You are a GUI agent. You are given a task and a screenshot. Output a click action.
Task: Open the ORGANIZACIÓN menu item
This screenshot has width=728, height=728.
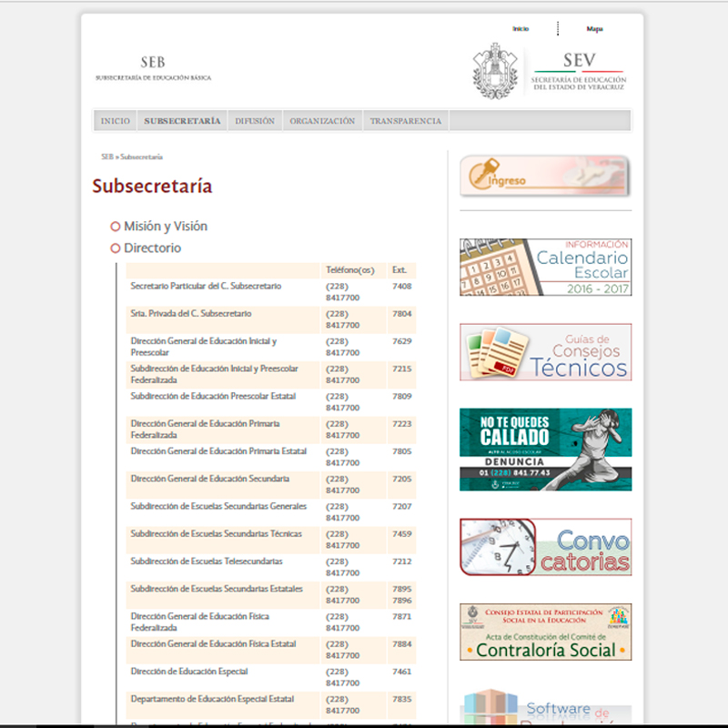click(x=322, y=121)
